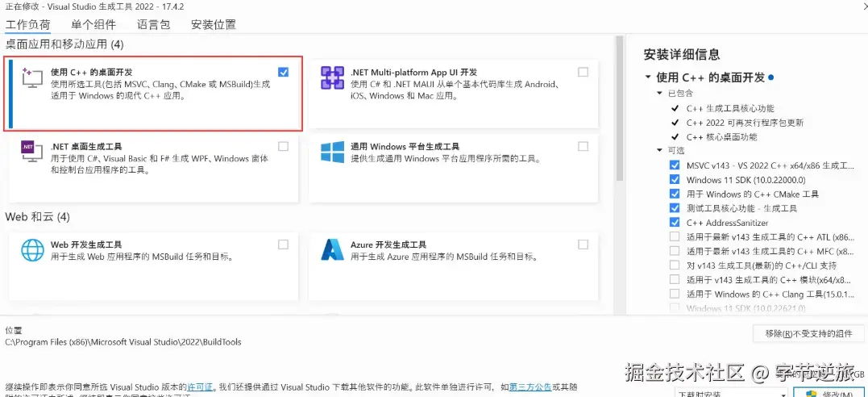Click C++ 核心桌面功能 included item
Viewport: 868px width, 397px height.
721,137
